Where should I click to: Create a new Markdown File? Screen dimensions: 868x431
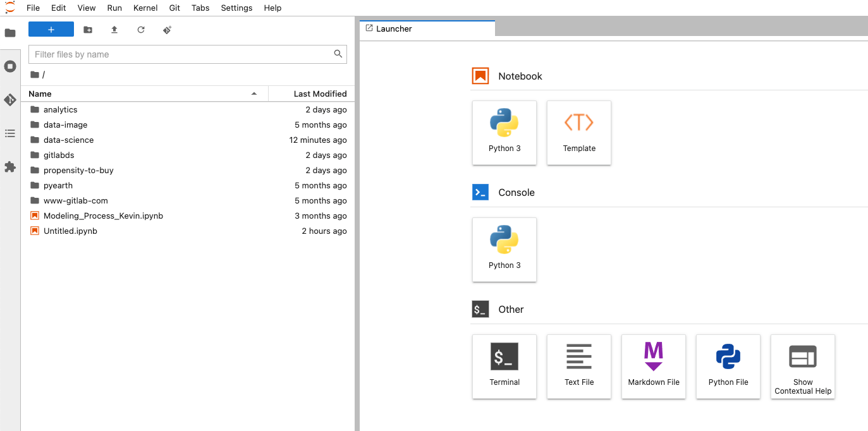point(654,366)
